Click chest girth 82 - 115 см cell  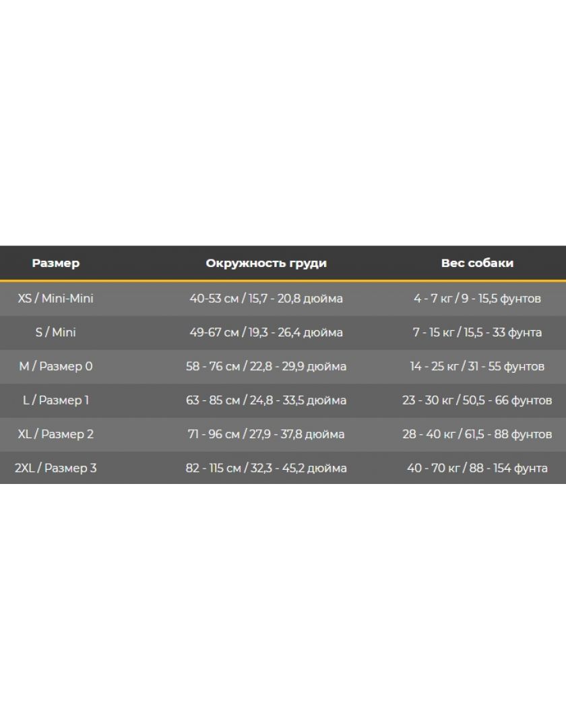[266, 468]
